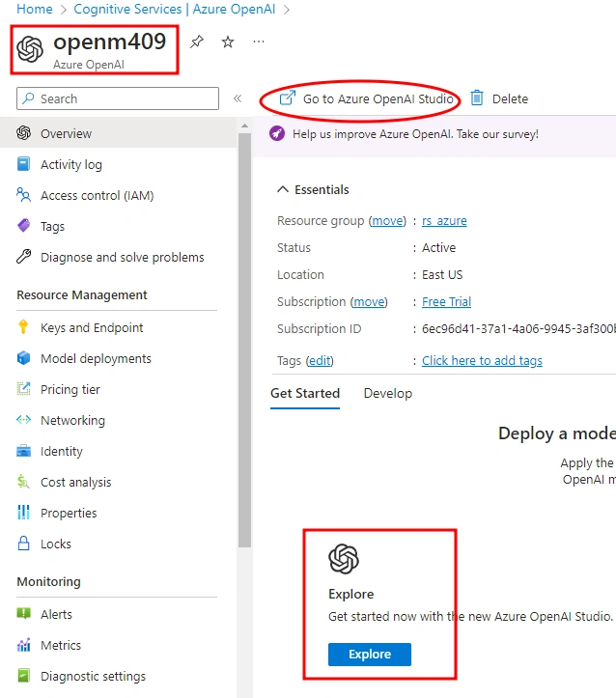Click the survey rocket icon
Image resolution: width=616 pixels, height=698 pixels.
277,133
